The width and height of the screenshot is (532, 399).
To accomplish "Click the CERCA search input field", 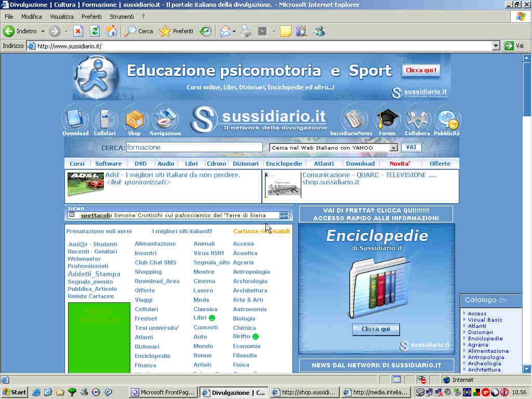I will [194, 148].
